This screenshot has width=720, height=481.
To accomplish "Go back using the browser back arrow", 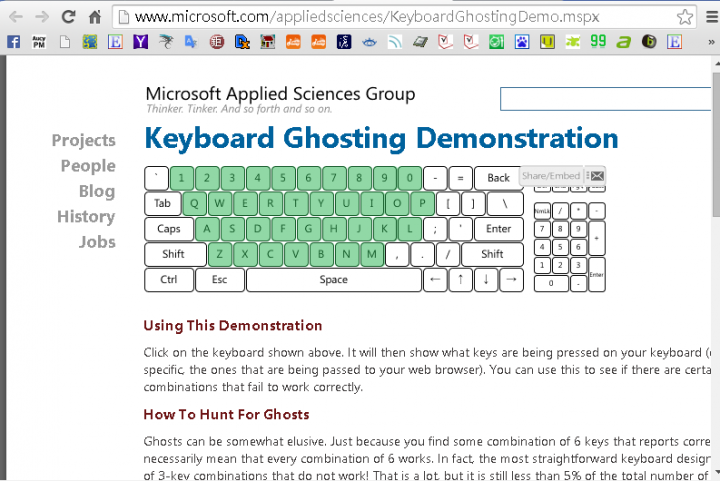I will 16,17.
